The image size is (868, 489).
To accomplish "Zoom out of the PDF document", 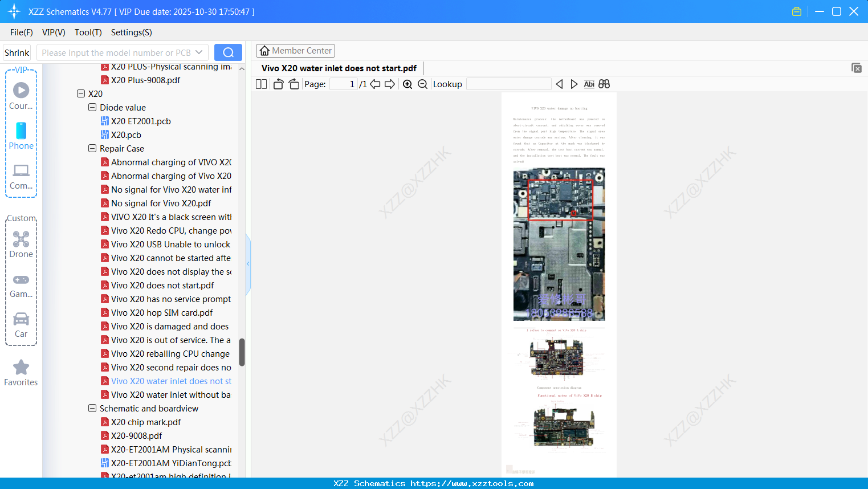I will click(422, 84).
